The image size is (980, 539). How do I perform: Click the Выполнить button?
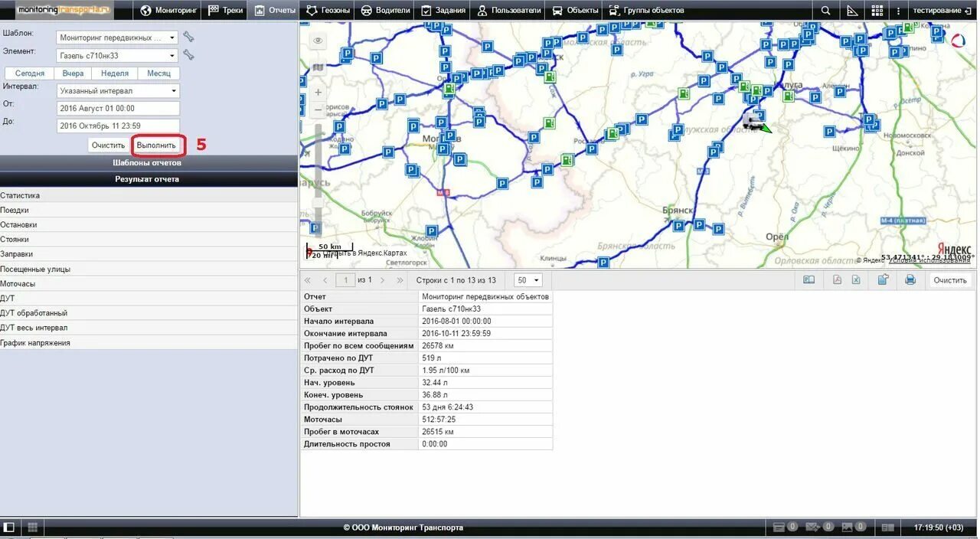tap(156, 145)
